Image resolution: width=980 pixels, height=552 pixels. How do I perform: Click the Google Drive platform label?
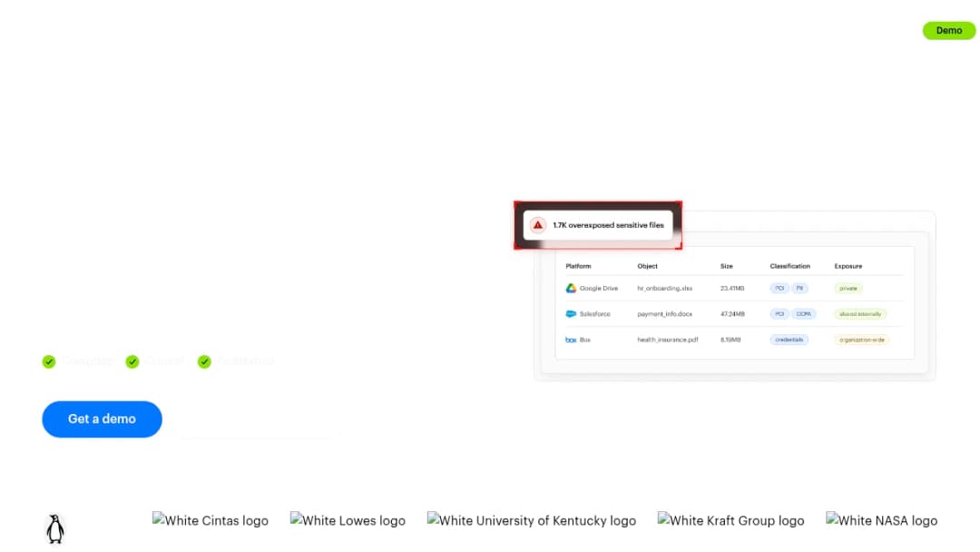(x=598, y=288)
